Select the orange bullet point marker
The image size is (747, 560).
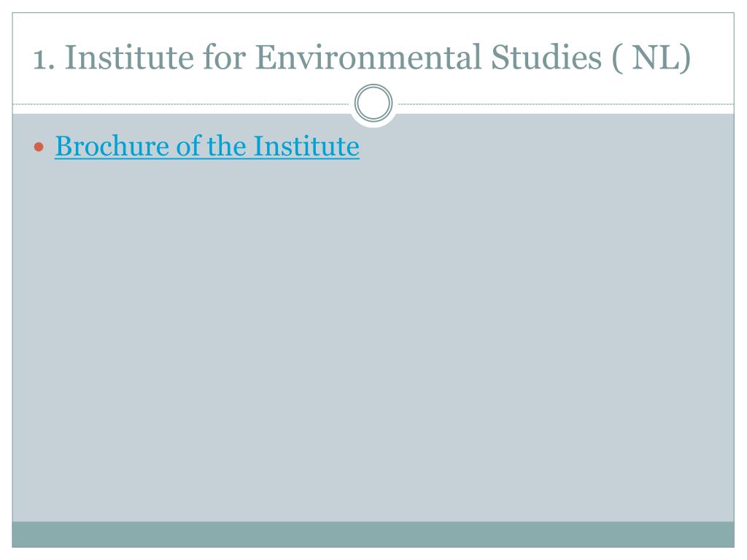point(39,147)
